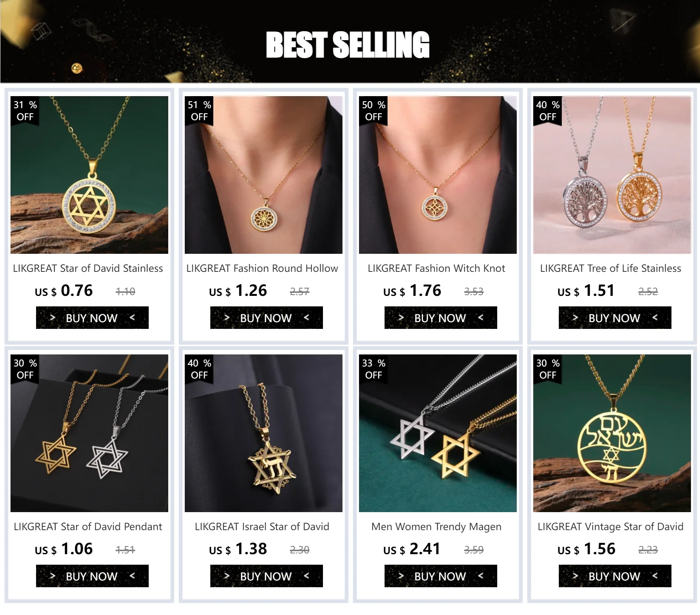Buy the Trendy Magen necklace now
Image resolution: width=700 pixels, height=615 pixels.
tap(441, 576)
